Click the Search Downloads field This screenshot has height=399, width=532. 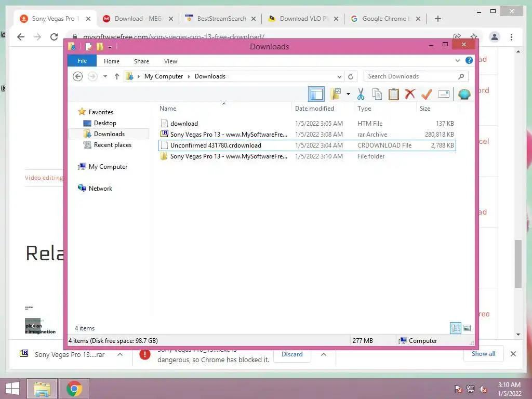(x=416, y=76)
